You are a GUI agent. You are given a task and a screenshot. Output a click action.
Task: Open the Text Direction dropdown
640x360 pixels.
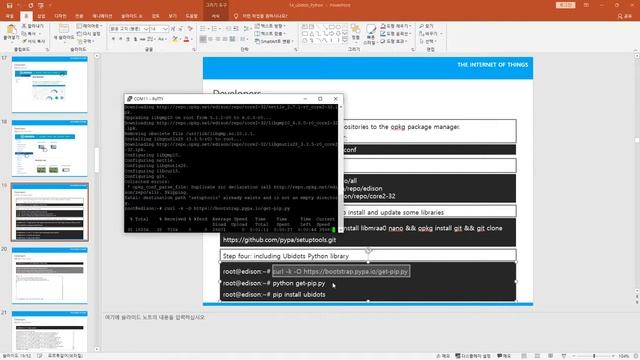[x=270, y=26]
